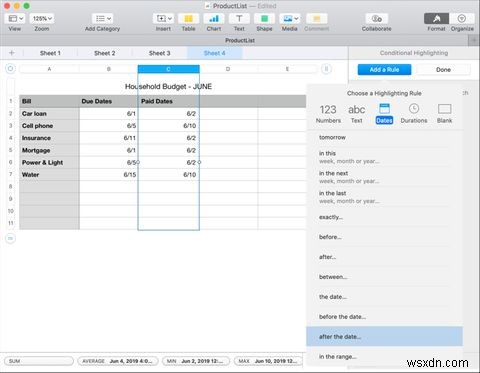This screenshot has width=480, height=373.
Task: Click the AVERAGE status bar pill
Action: pos(118,361)
